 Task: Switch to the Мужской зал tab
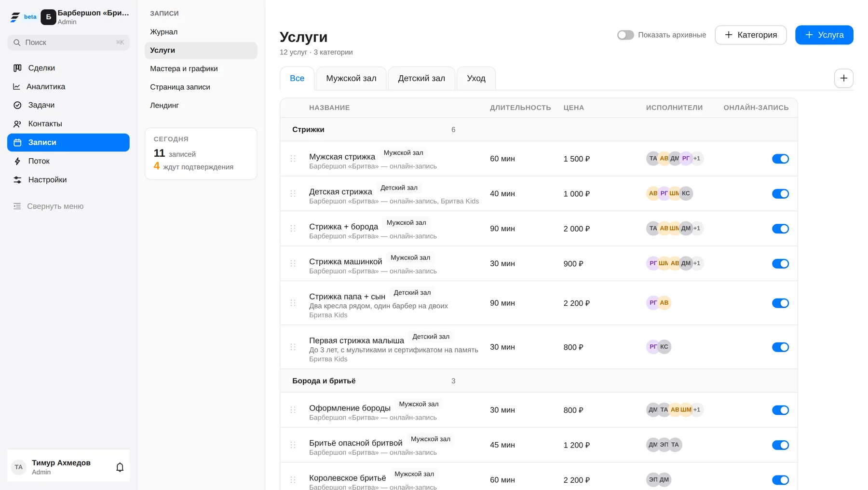point(351,78)
